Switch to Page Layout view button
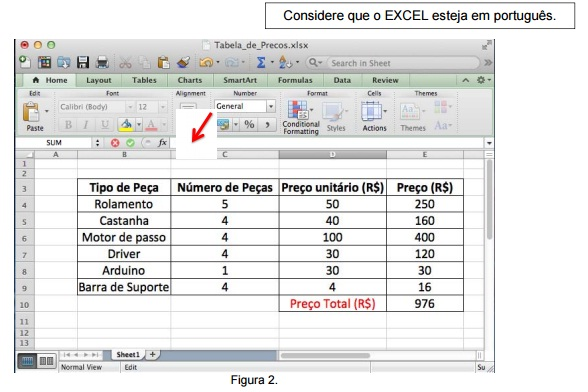 tap(46, 361)
